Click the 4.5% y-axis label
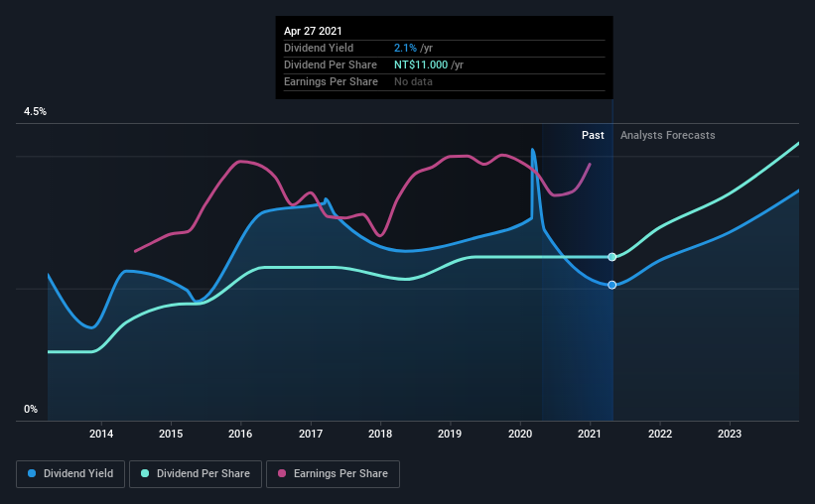 tap(35, 112)
